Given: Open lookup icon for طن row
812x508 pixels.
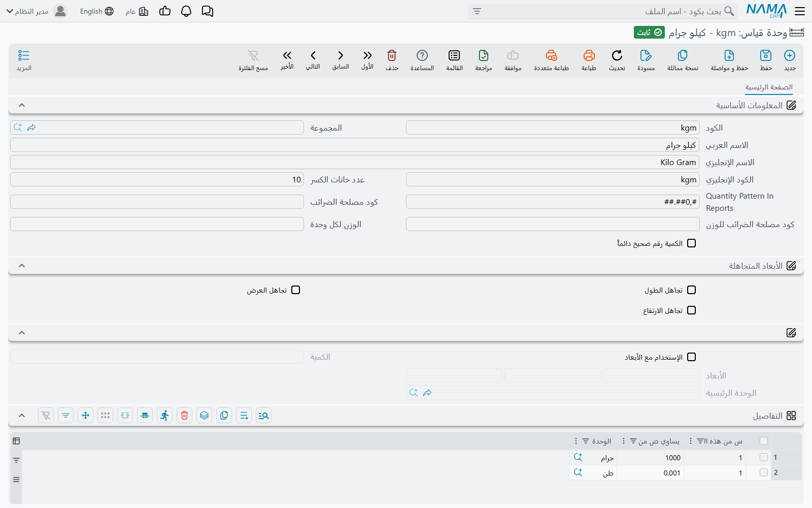Looking at the screenshot, I should tap(578, 472).
